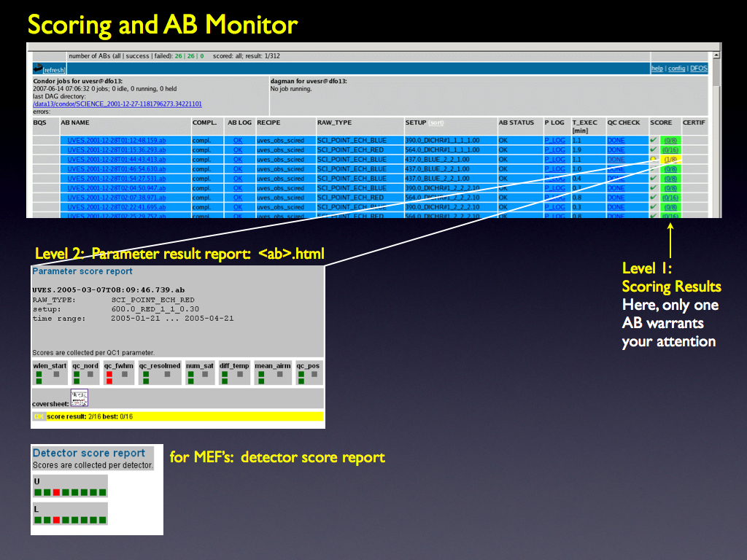Open UVES.2001-12-28T01:12:48.159.ab link

pyautogui.click(x=116, y=141)
